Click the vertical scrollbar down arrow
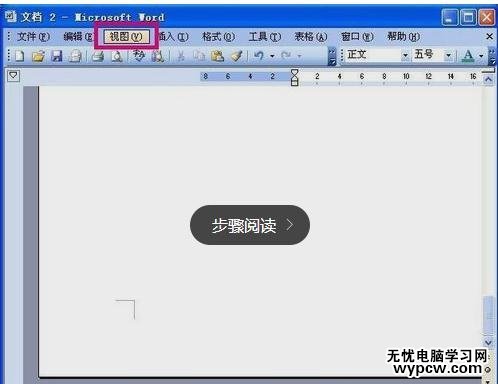The width and height of the screenshot is (498, 384). point(488,342)
